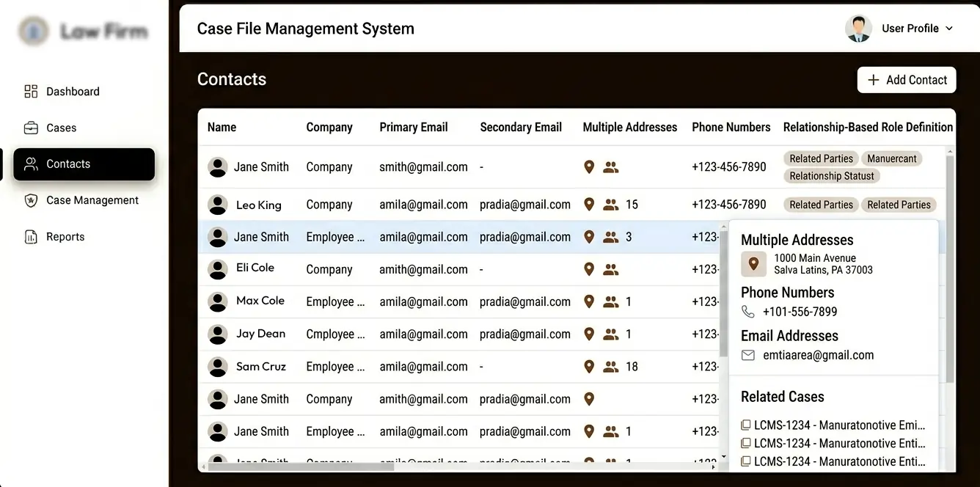Click the Dashboard grid icon in sidebar
The image size is (980, 487).
click(x=31, y=92)
